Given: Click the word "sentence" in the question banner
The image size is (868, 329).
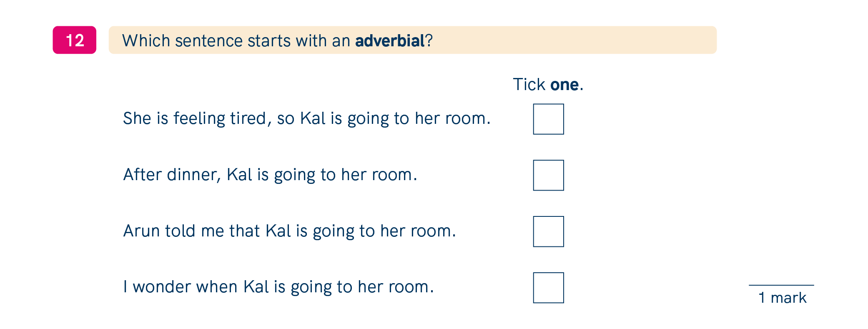Looking at the screenshot, I should pyautogui.click(x=208, y=41).
